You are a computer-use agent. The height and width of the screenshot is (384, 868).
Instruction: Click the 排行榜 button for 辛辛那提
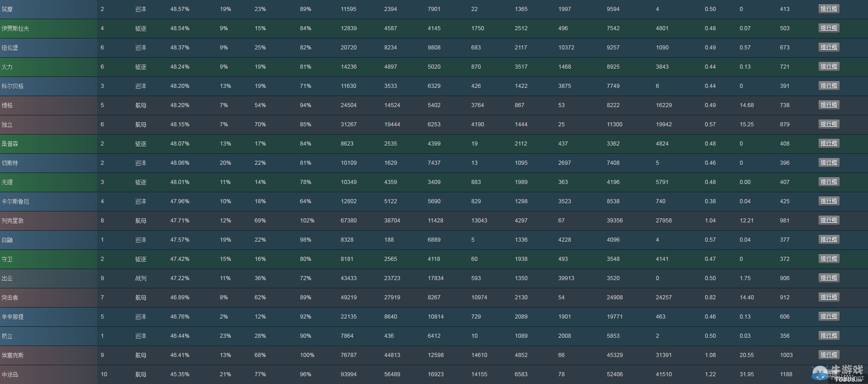tap(829, 316)
